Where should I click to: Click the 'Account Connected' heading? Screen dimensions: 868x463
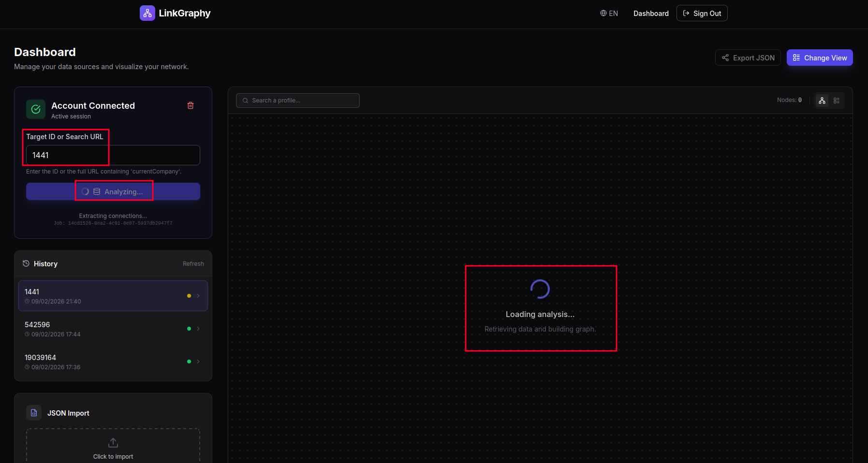coord(93,105)
